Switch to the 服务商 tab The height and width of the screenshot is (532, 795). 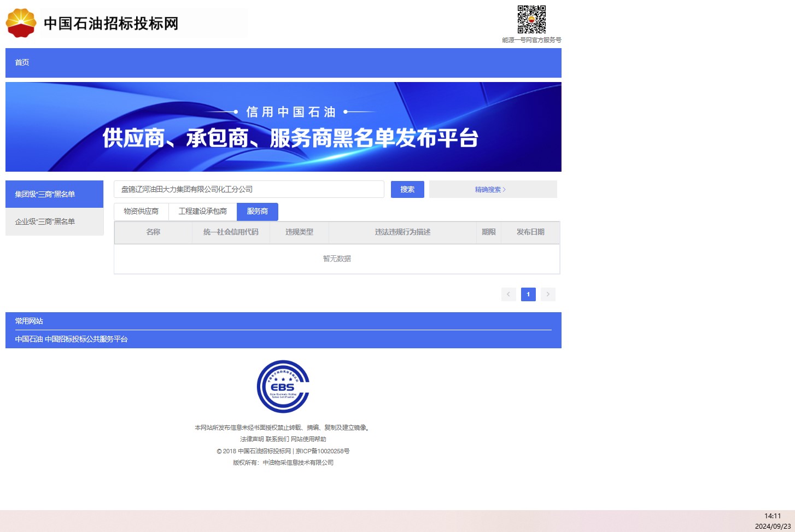pos(258,212)
